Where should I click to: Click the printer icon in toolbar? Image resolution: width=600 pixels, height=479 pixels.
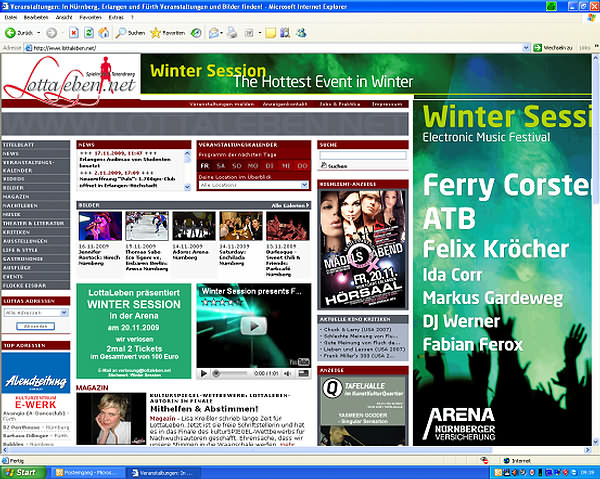[231, 33]
